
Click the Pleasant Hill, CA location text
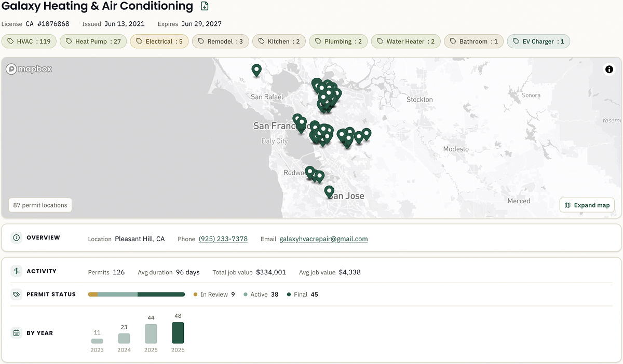point(140,239)
